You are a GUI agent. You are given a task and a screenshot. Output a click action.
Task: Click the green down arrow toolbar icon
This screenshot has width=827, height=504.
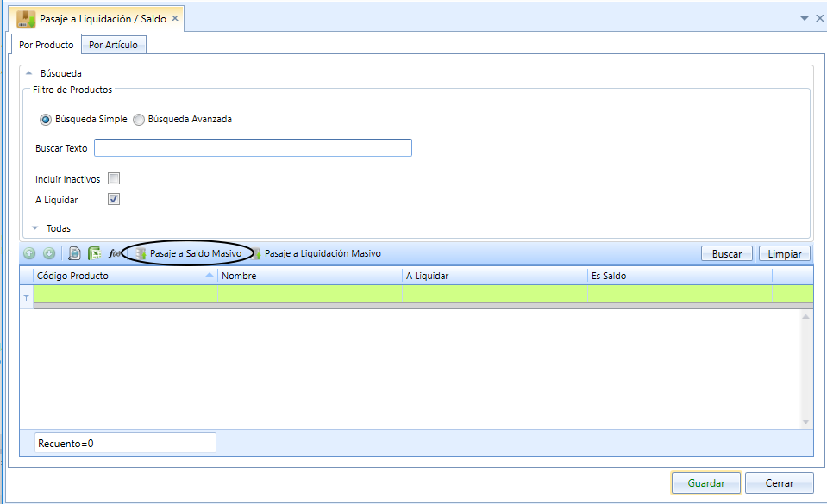point(49,253)
